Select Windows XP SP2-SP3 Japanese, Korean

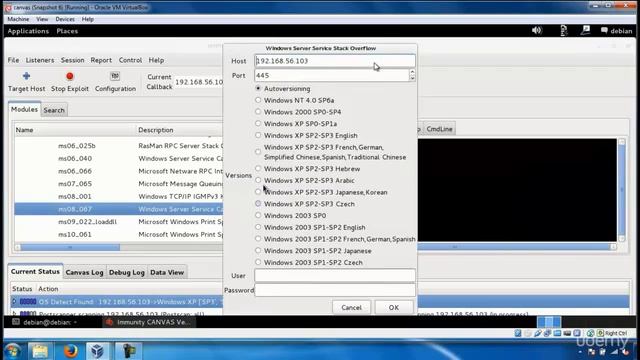[258, 191]
